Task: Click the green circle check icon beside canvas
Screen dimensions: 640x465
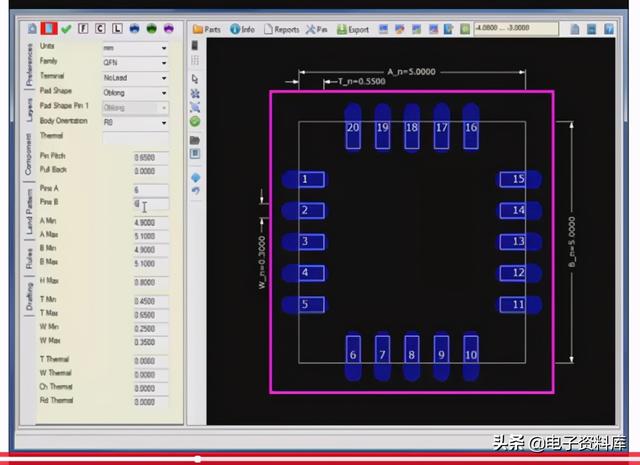Action: click(195, 121)
